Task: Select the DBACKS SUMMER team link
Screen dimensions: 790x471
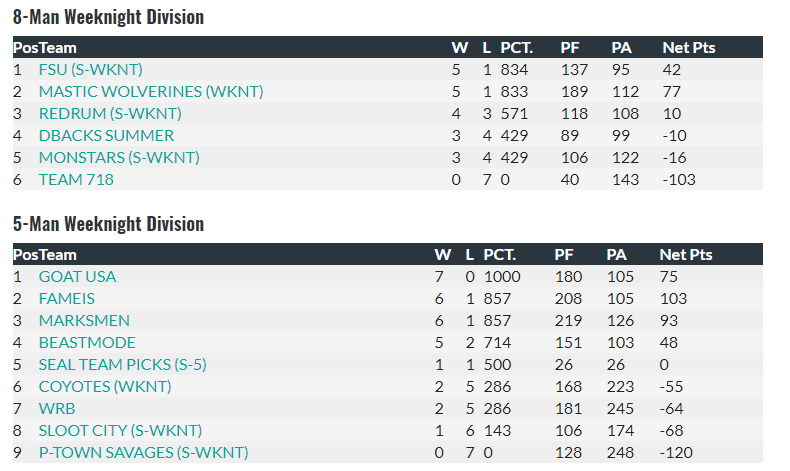Action: [x=106, y=136]
